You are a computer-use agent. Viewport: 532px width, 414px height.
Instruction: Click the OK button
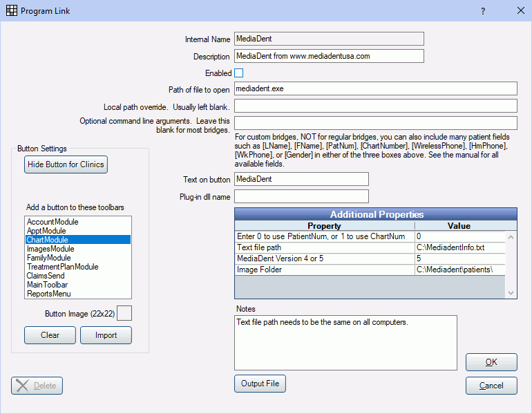(x=491, y=362)
